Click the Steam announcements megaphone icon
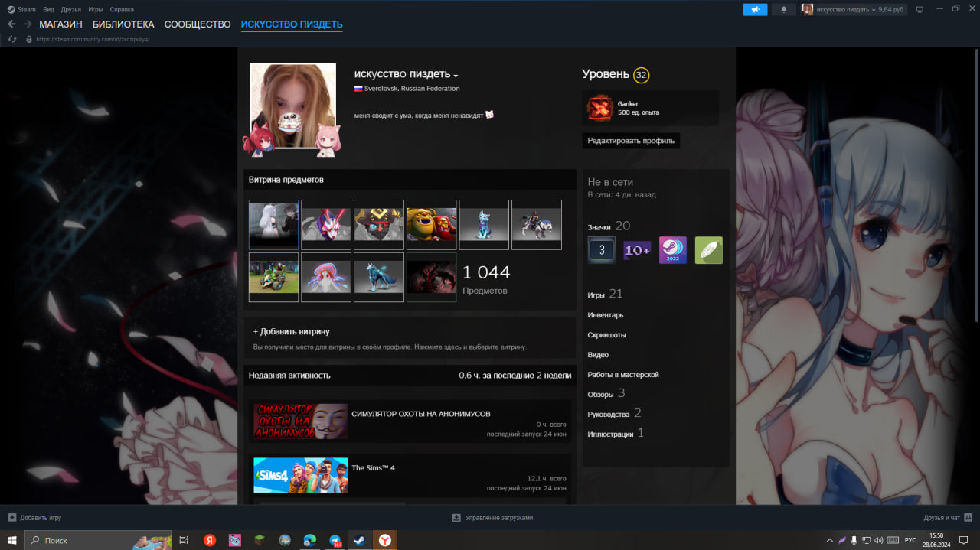Image resolution: width=980 pixels, height=550 pixels. (x=755, y=9)
